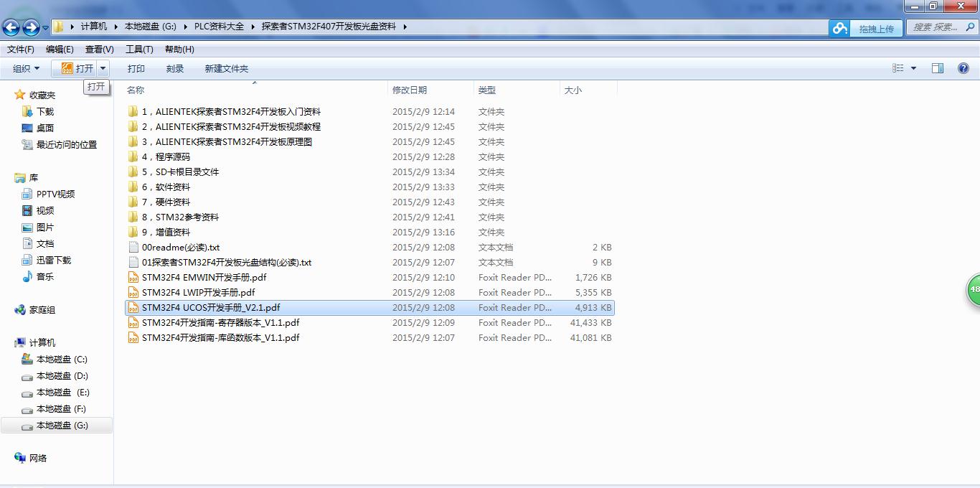This screenshot has height=488, width=980.
Task: Click the Back navigation arrow button
Action: [11, 27]
